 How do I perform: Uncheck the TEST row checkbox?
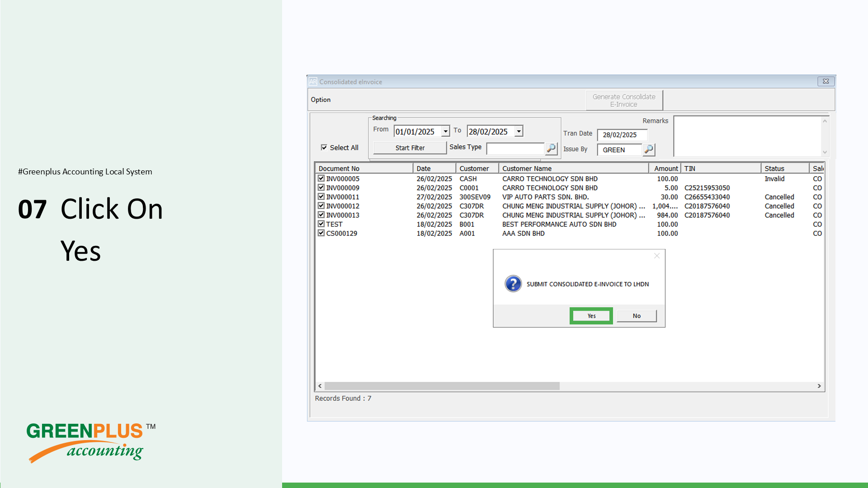click(321, 224)
